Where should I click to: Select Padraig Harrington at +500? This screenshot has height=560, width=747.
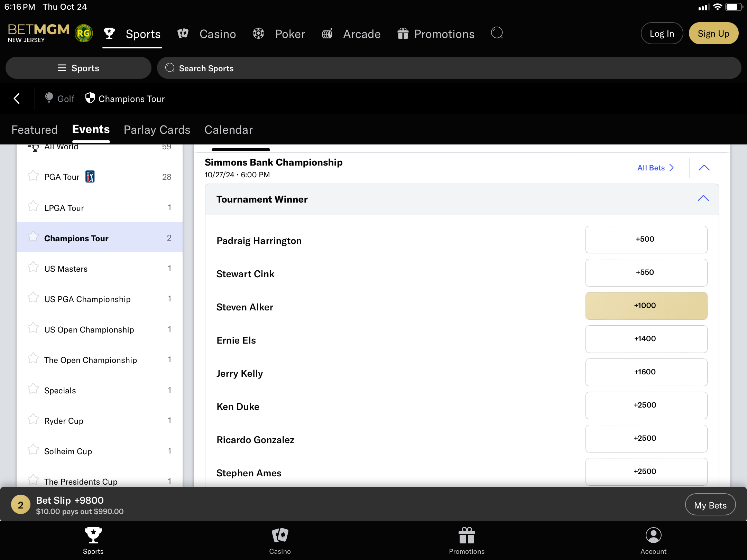coord(646,239)
